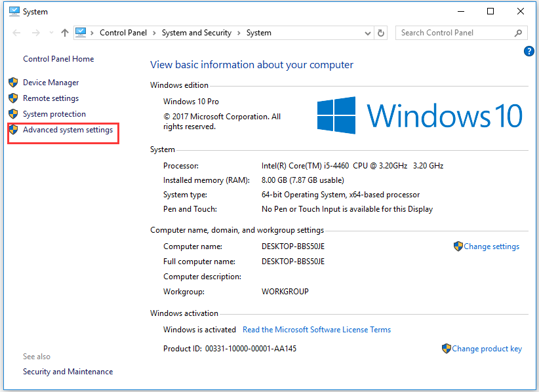Open Device Manager link
The image size is (539, 392).
point(51,83)
